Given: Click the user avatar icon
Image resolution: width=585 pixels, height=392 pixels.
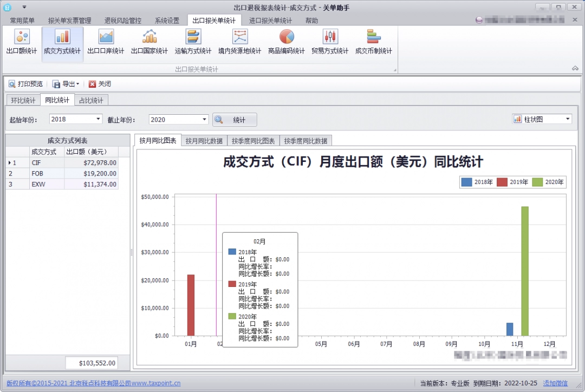Looking at the screenshot, I should [479, 20].
